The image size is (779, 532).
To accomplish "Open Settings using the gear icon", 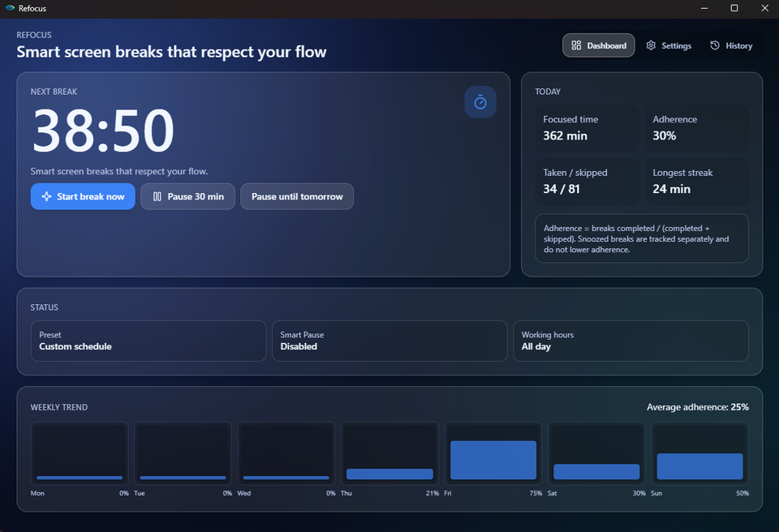I will pos(649,45).
